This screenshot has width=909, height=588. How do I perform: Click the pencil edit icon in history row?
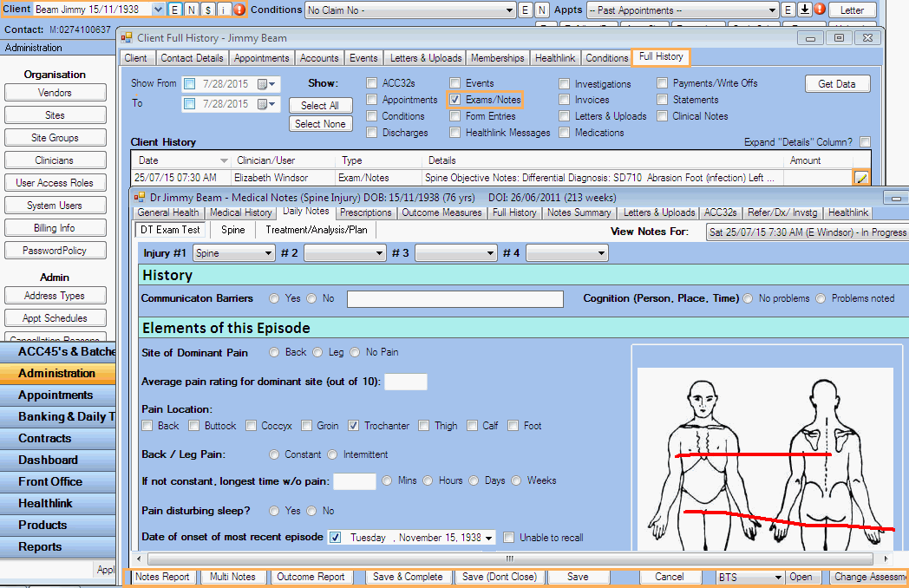point(860,178)
